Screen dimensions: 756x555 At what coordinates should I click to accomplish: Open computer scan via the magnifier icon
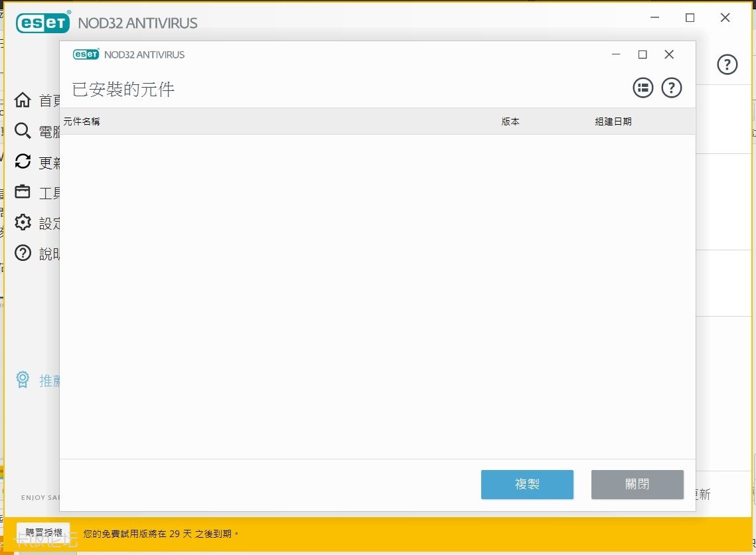(23, 131)
